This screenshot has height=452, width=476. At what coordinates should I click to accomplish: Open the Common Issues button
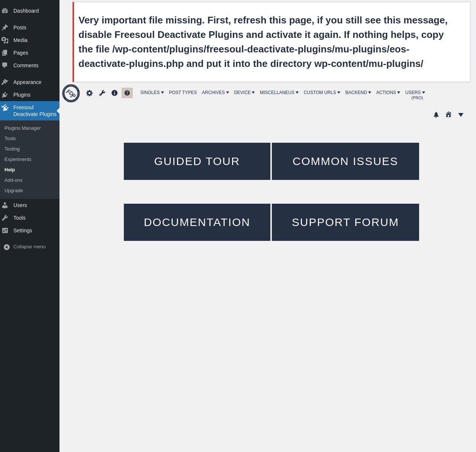(x=345, y=161)
